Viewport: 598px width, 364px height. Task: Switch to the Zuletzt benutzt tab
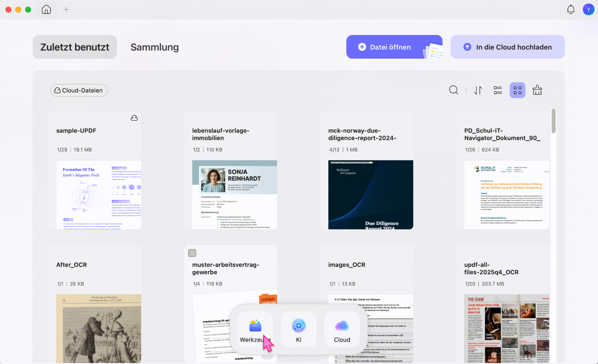click(x=75, y=47)
